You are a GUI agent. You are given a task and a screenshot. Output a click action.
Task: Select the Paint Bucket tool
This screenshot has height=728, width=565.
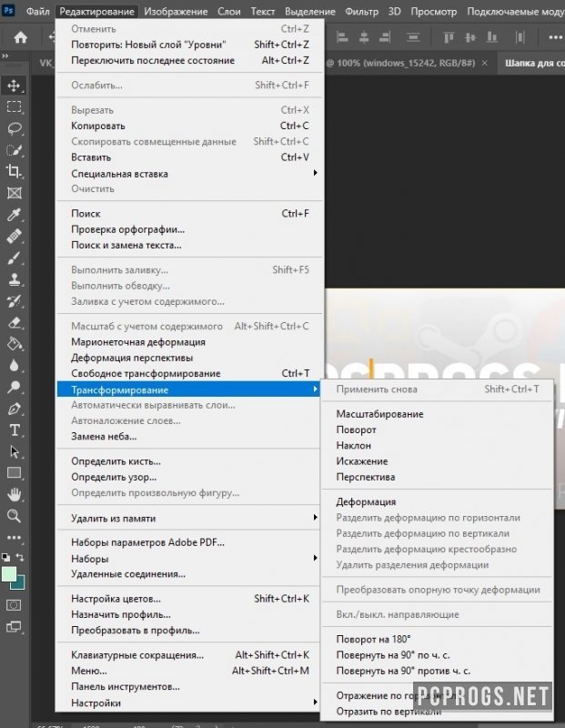(x=14, y=344)
